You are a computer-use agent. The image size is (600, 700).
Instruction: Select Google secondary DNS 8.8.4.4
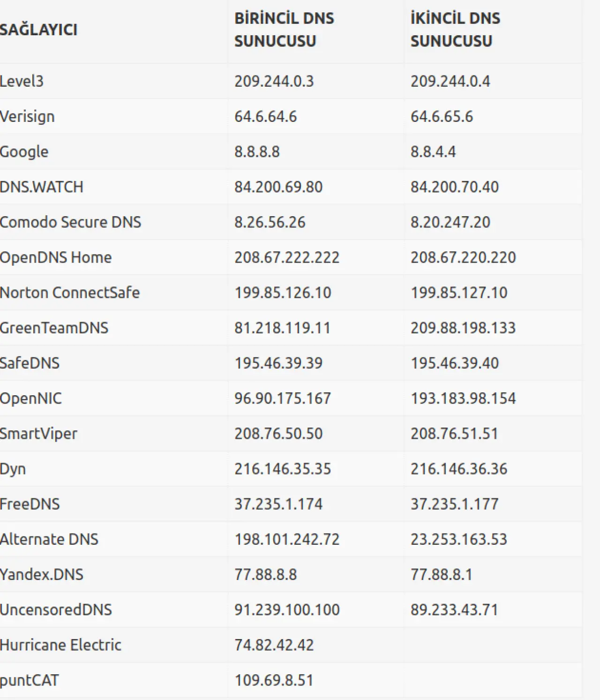[x=433, y=152]
